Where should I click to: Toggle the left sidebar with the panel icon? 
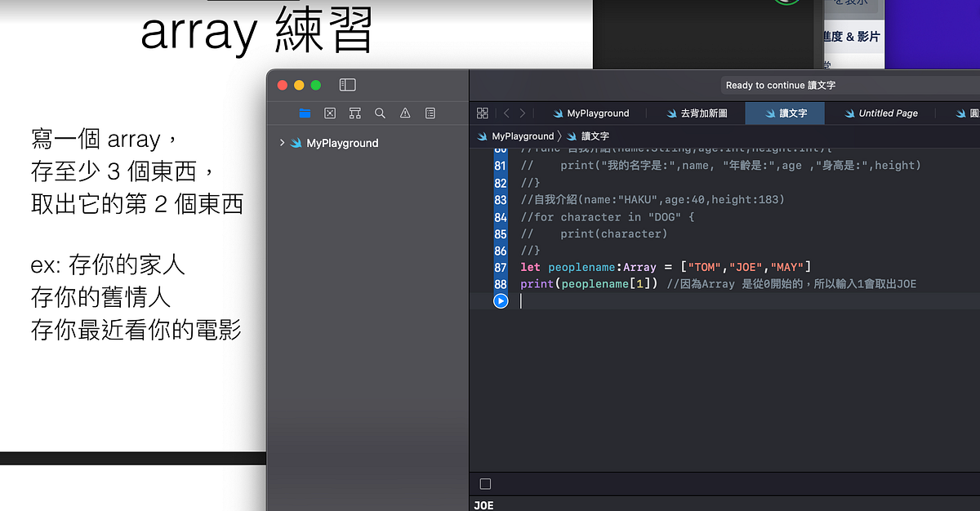click(347, 84)
